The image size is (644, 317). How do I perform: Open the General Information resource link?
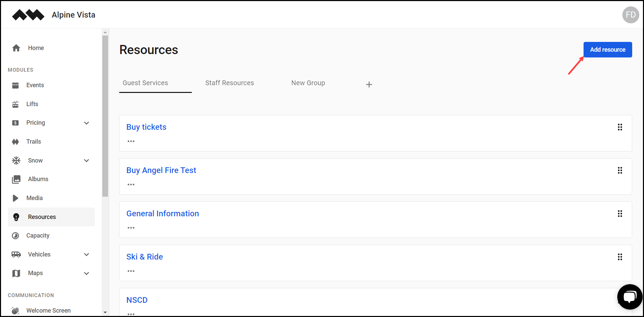coord(162,214)
